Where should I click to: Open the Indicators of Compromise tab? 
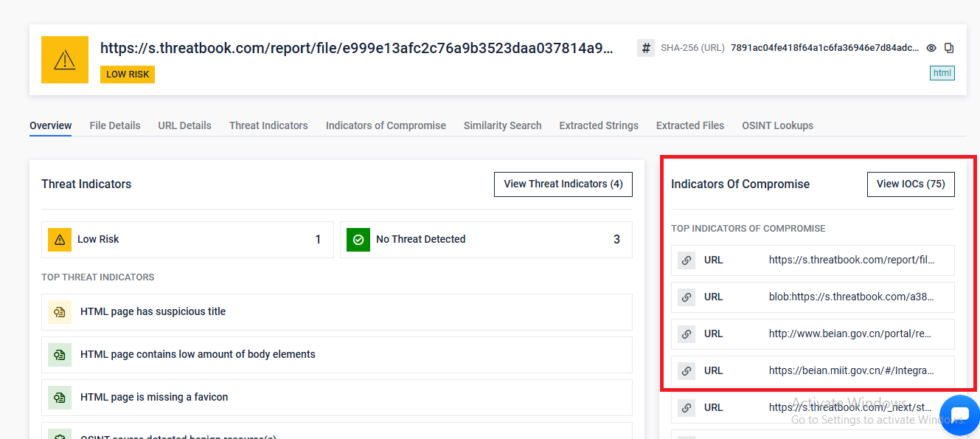click(386, 125)
